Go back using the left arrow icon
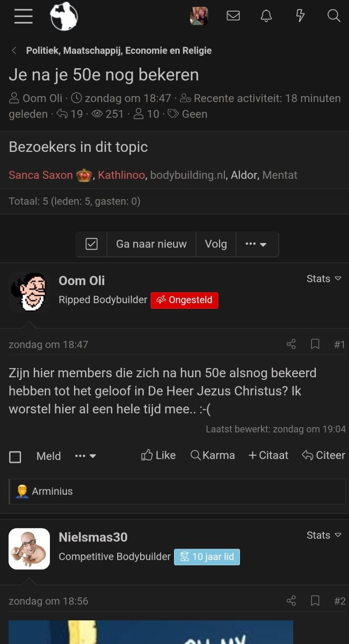Viewport: 349px width, 644px height. point(13,50)
